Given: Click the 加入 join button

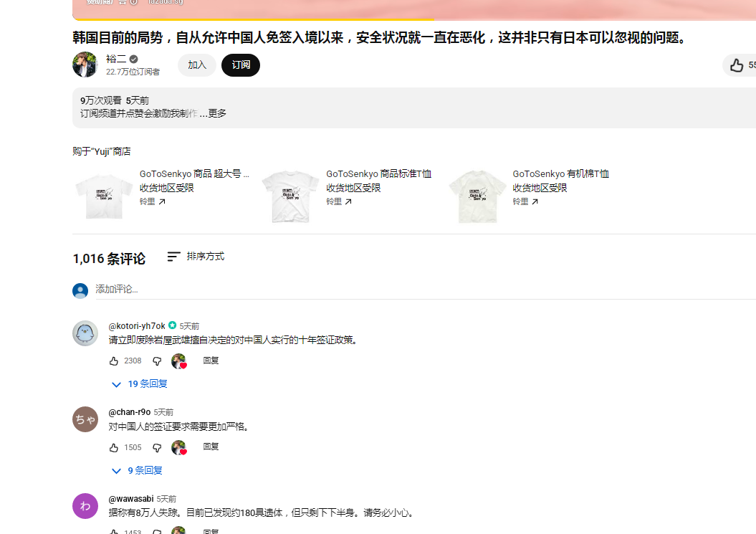Looking at the screenshot, I should (x=197, y=65).
